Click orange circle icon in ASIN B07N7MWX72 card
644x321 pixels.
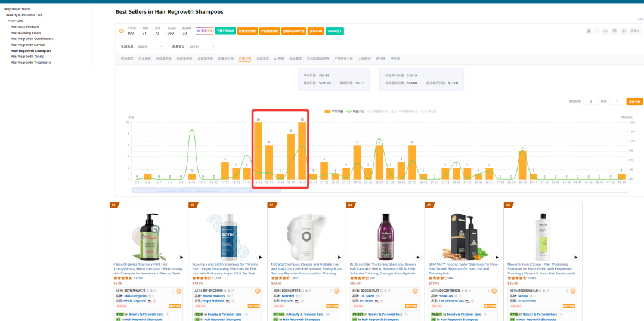179,291
